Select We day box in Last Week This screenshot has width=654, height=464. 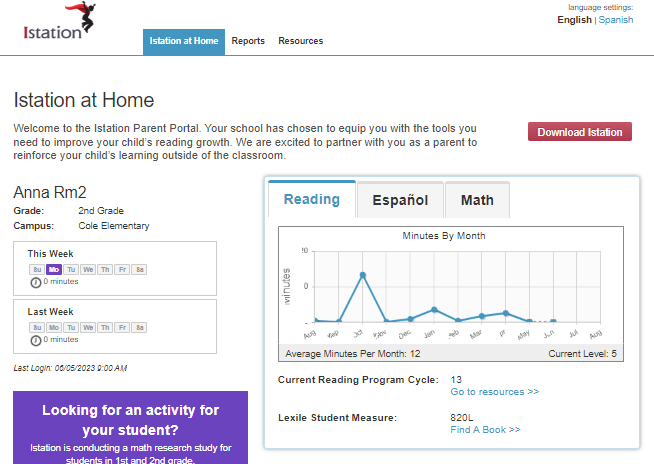(x=88, y=328)
